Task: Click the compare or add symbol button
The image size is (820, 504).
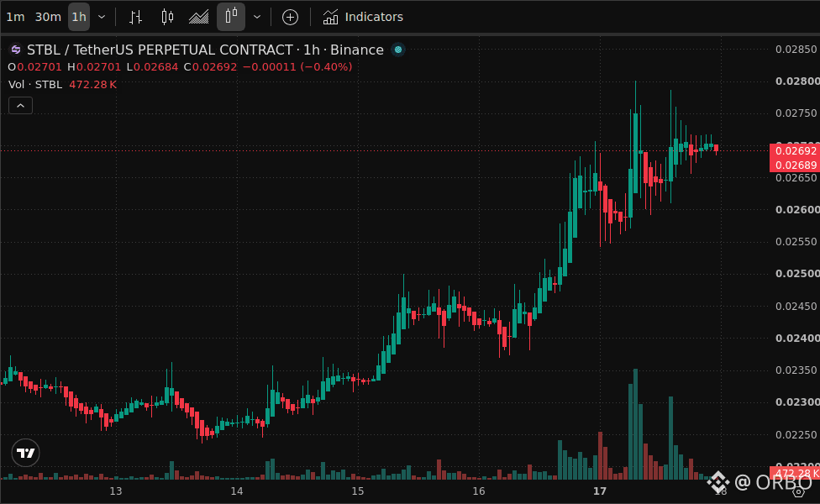Action: [x=290, y=17]
